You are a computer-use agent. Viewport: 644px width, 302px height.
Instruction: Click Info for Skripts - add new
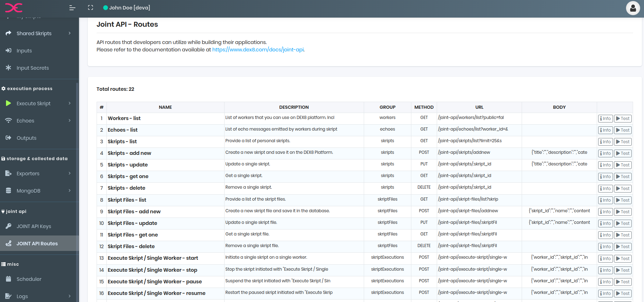606,153
